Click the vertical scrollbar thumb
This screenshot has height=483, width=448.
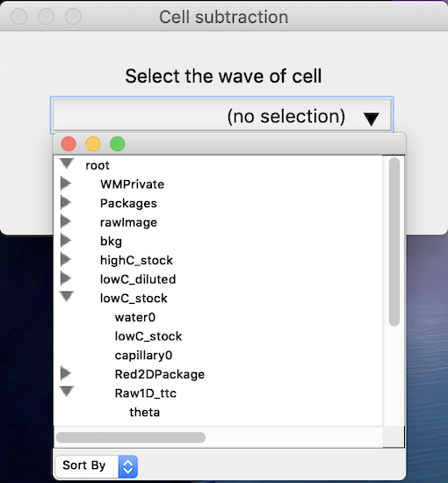394,241
